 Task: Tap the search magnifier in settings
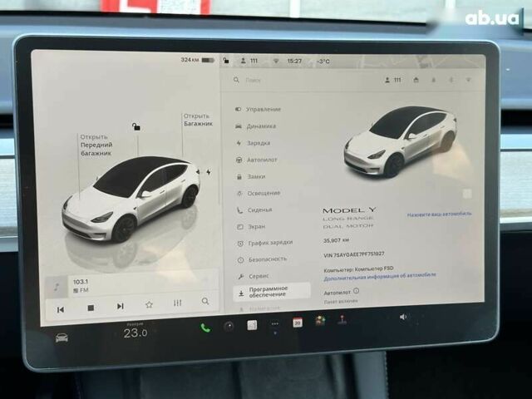coord(236,80)
